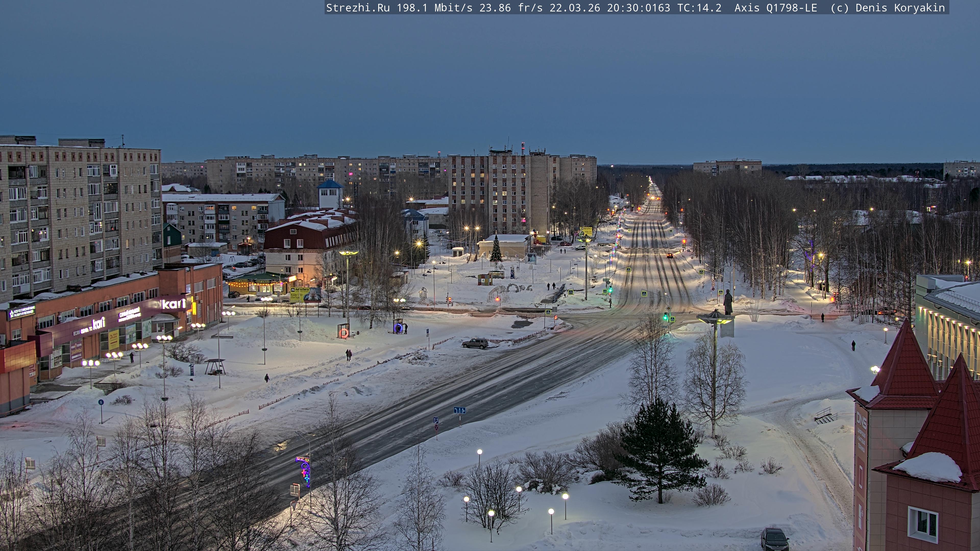Screen dimensions: 980x551
Task: Click the blue pedestrian path sign
Action: tap(101, 402)
